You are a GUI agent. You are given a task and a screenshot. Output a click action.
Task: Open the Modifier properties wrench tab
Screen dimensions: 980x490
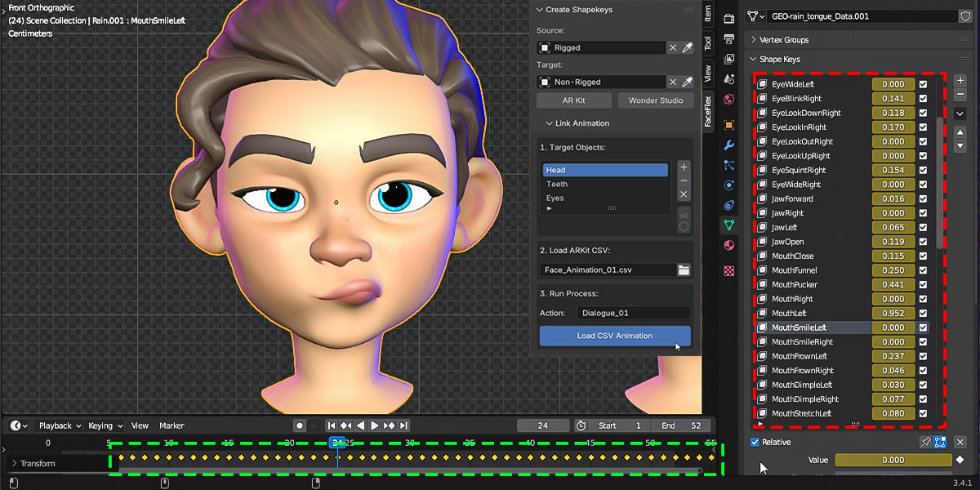[x=729, y=145]
